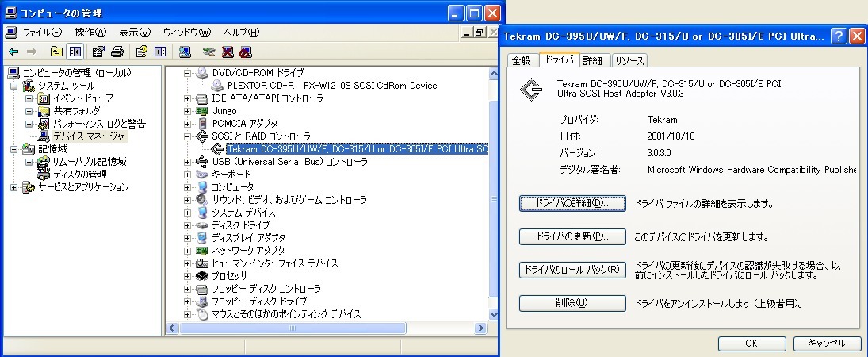Click the computer icon left of the ファイル menu
868x357 pixels.
click(x=11, y=33)
